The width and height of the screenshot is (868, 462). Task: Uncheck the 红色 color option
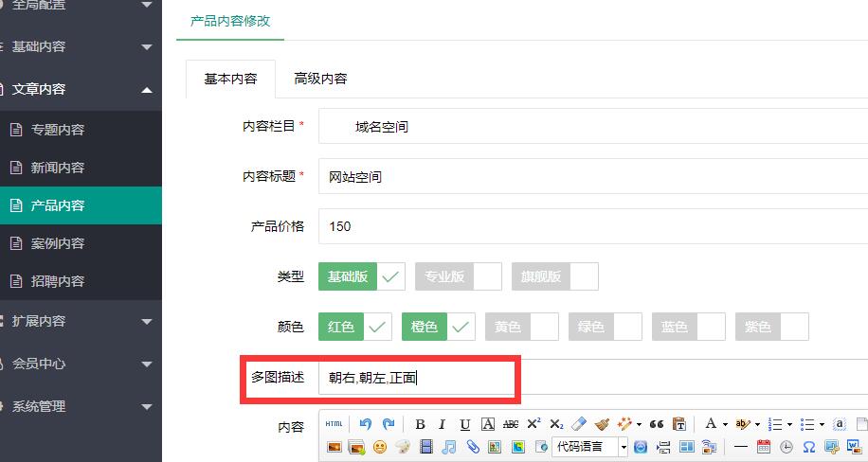click(354, 327)
